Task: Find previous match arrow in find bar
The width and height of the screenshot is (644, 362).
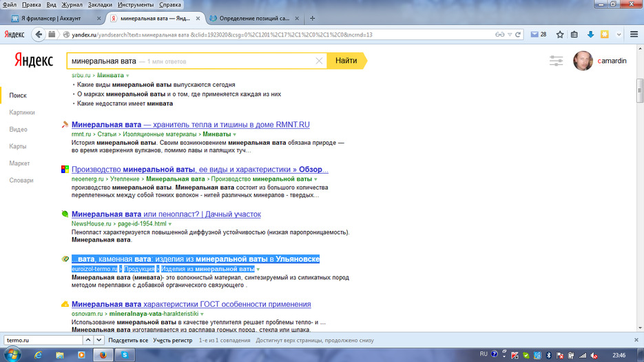Action: [x=88, y=340]
